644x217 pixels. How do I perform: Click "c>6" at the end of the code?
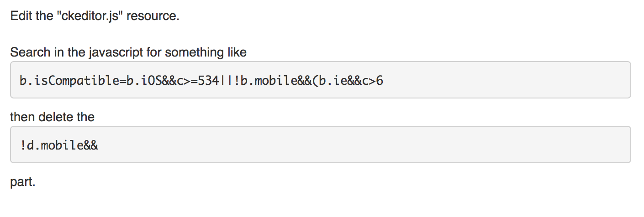click(x=373, y=81)
